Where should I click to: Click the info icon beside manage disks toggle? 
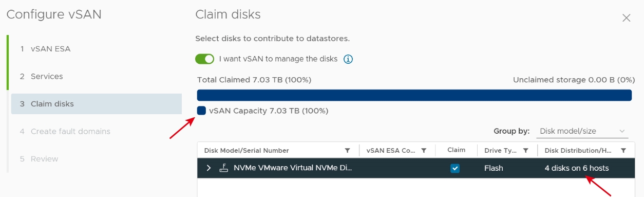(x=348, y=59)
